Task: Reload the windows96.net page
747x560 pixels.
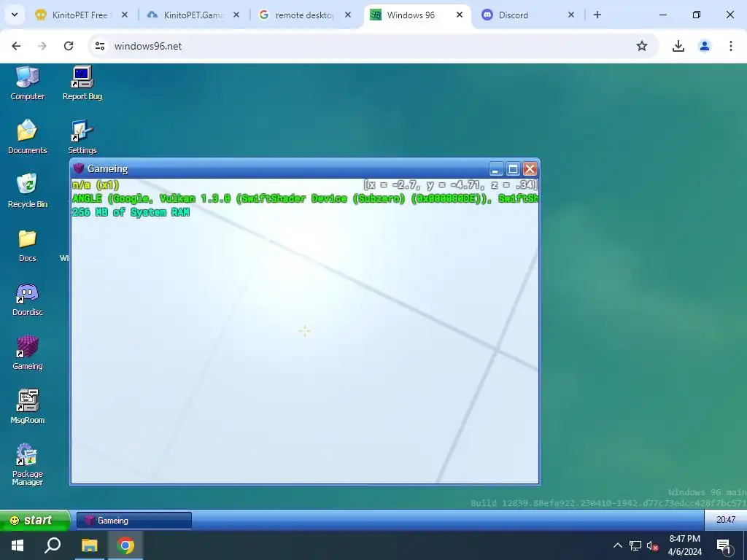Action: coord(69,46)
